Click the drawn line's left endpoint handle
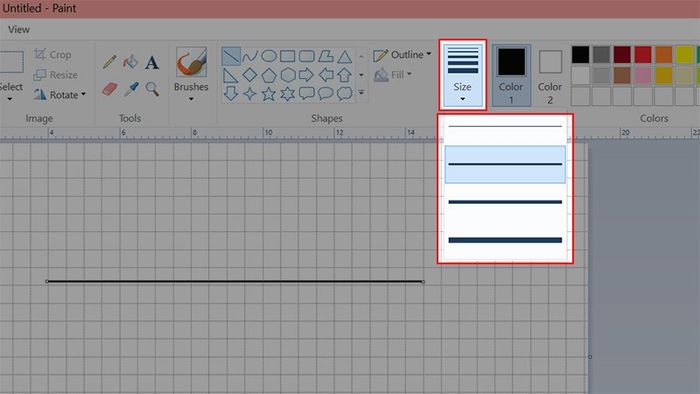This screenshot has width=700, height=394. (47, 282)
